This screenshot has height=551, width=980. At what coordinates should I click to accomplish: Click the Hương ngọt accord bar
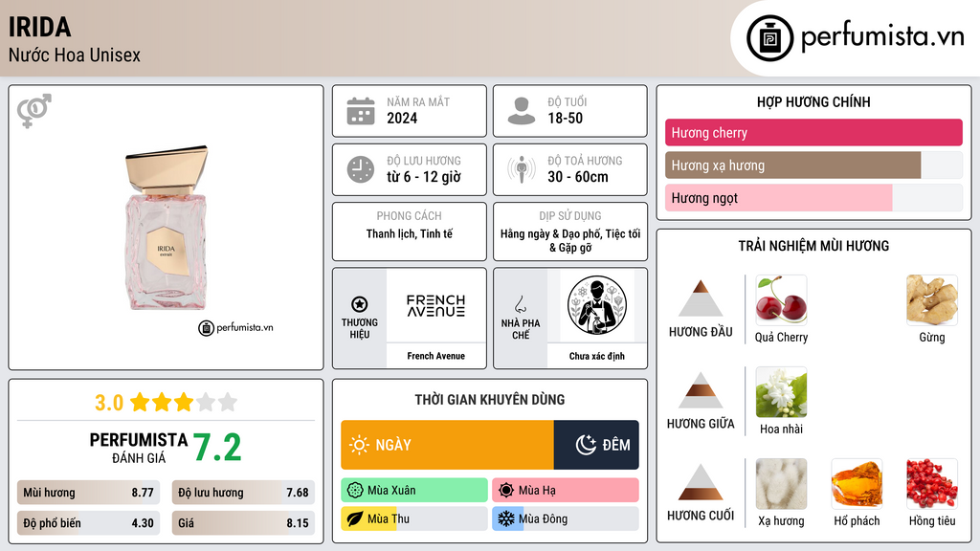point(813,198)
